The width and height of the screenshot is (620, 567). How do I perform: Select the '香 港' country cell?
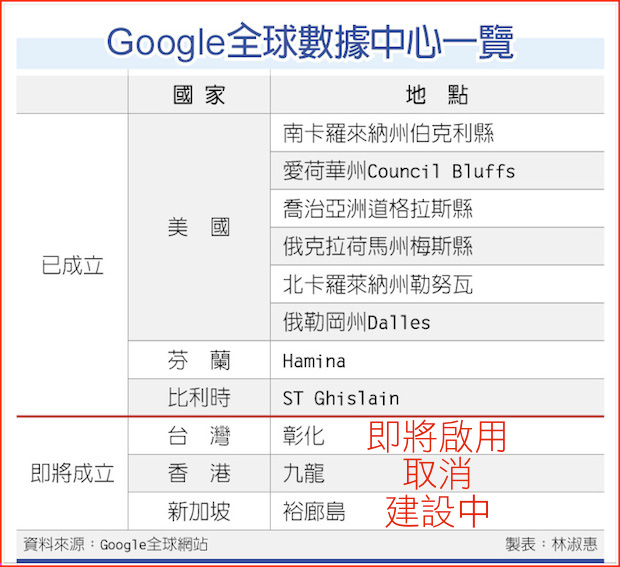tap(199, 473)
